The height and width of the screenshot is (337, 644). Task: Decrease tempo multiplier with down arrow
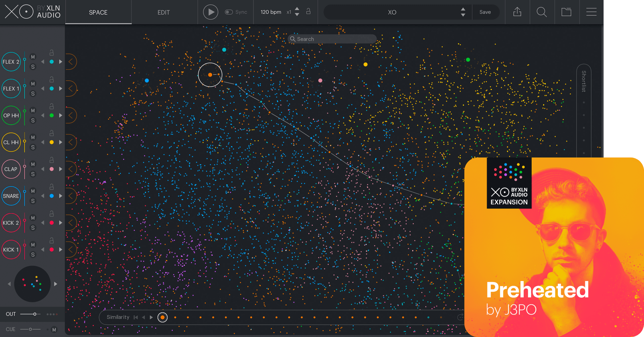[x=297, y=15]
